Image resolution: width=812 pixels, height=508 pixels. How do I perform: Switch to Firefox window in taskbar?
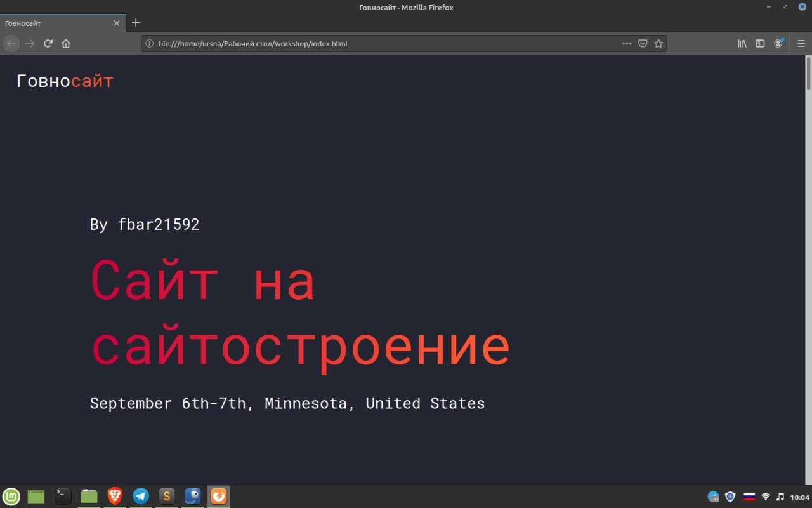pos(219,497)
